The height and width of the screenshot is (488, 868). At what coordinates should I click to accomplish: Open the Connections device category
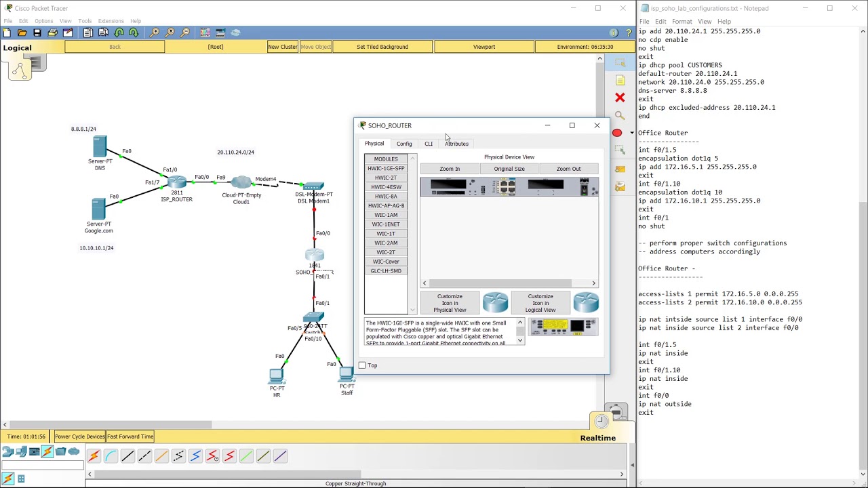(47, 452)
